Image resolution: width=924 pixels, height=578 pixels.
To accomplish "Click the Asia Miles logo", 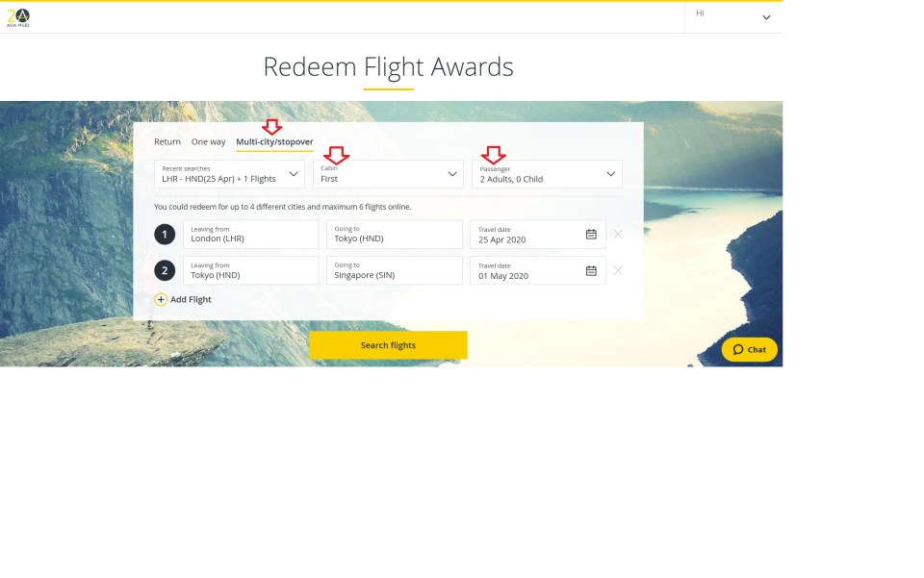I will pyautogui.click(x=18, y=16).
